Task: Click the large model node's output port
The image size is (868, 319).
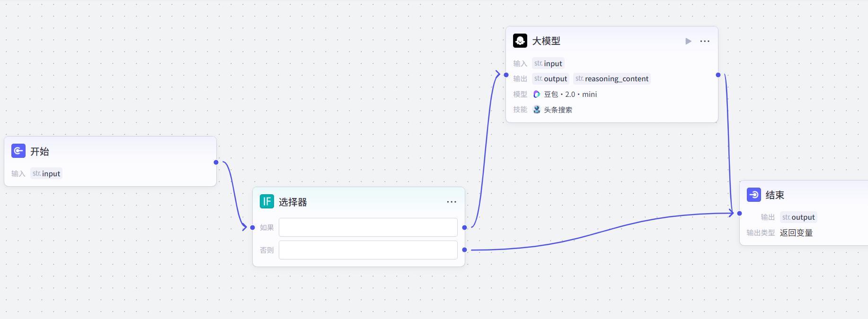Action: coord(718,75)
